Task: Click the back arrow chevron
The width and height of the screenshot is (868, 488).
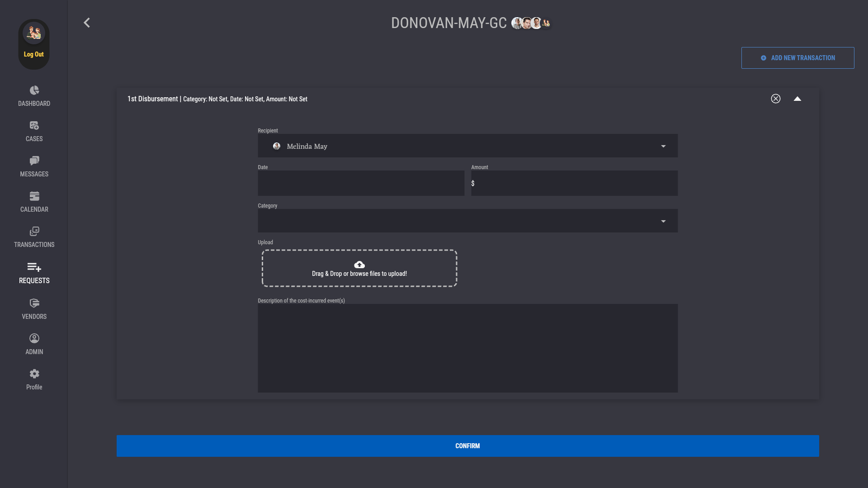Action: tap(87, 23)
